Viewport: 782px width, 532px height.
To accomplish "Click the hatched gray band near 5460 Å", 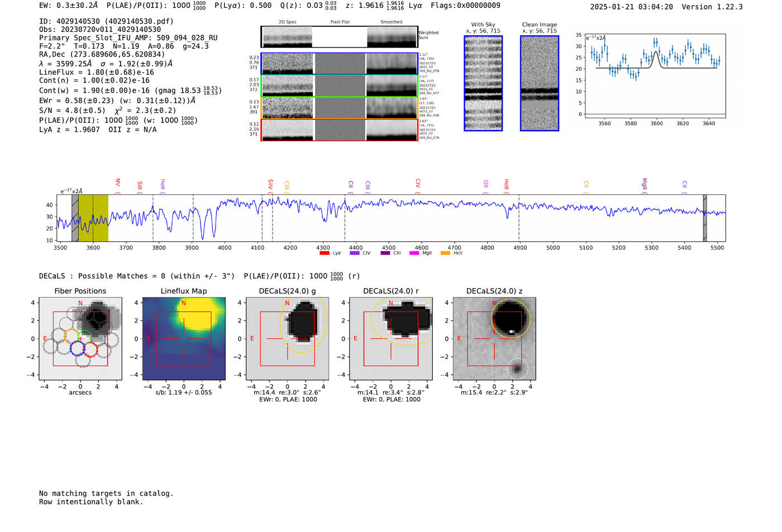I will coord(705,218).
